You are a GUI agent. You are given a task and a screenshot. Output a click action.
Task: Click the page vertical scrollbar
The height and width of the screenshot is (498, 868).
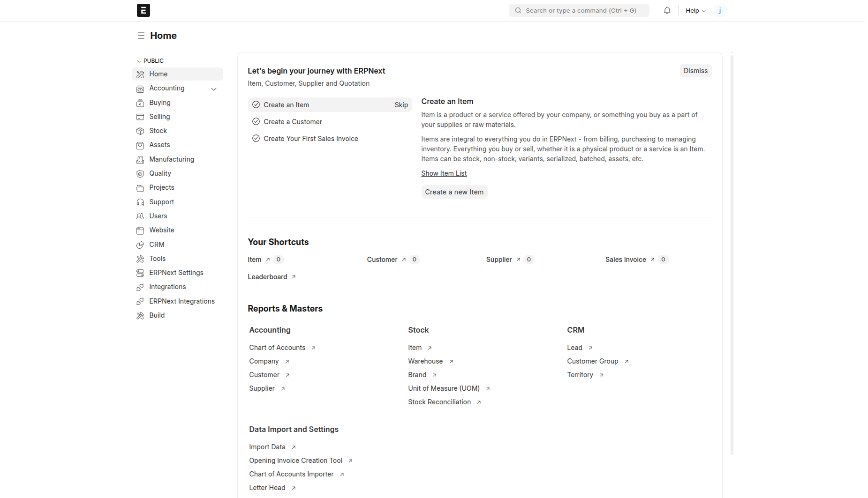[732, 255]
